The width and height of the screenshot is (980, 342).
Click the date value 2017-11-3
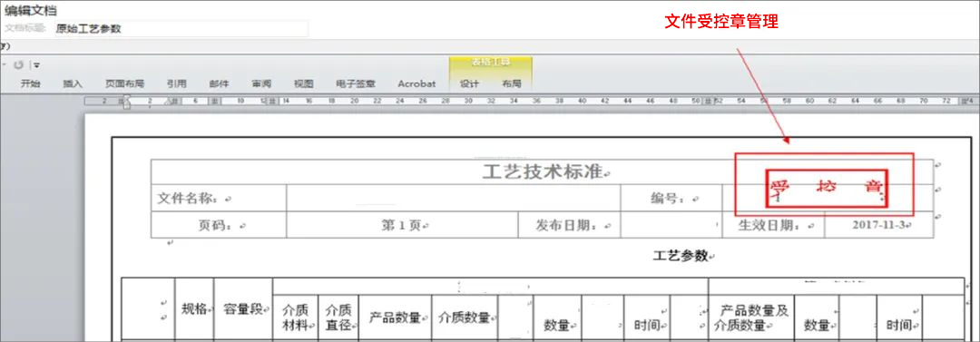tap(878, 225)
